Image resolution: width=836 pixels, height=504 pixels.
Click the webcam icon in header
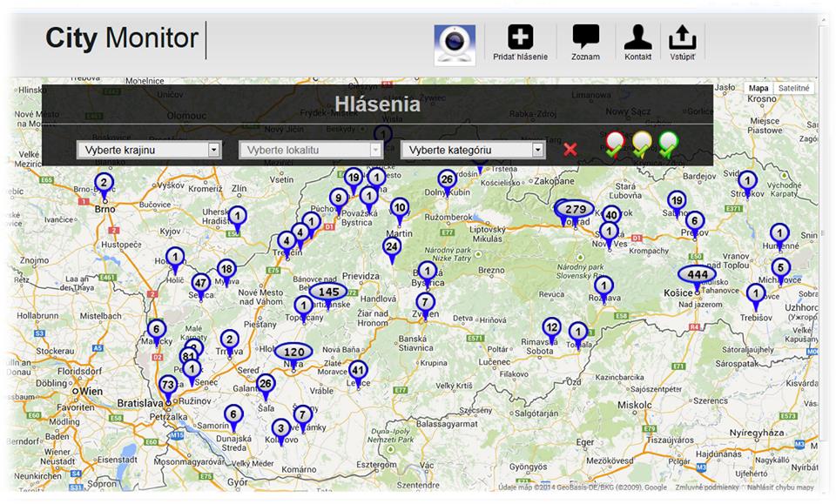coord(455,44)
